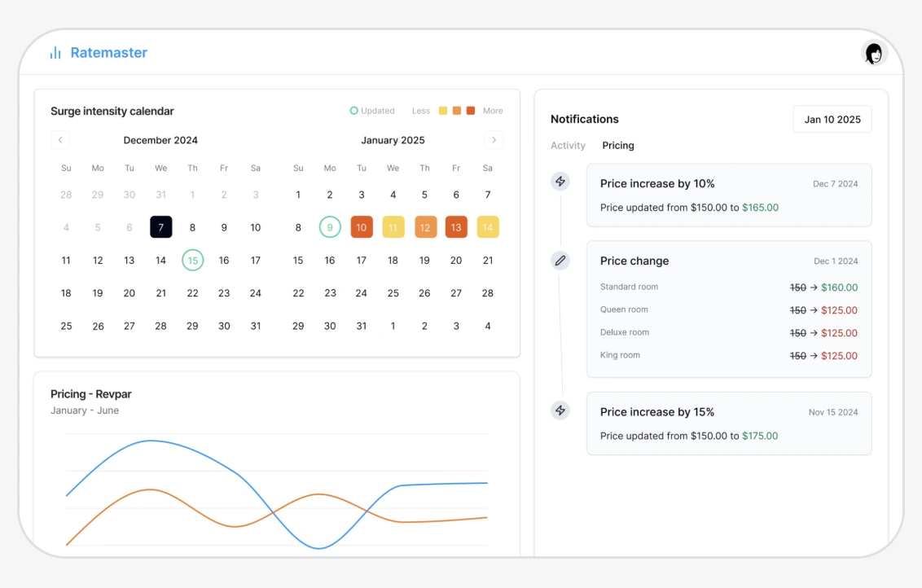Click the lightning icon beside the Dec 7 notification

point(560,181)
